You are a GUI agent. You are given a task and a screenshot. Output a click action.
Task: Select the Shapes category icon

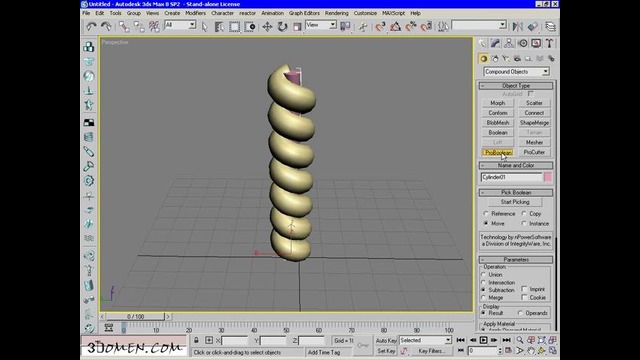495,59
